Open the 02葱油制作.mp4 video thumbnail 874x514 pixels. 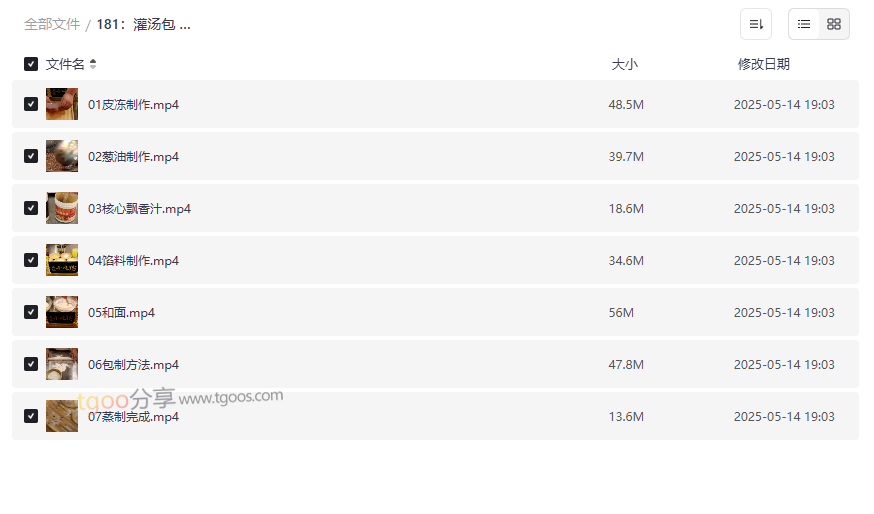click(x=62, y=156)
